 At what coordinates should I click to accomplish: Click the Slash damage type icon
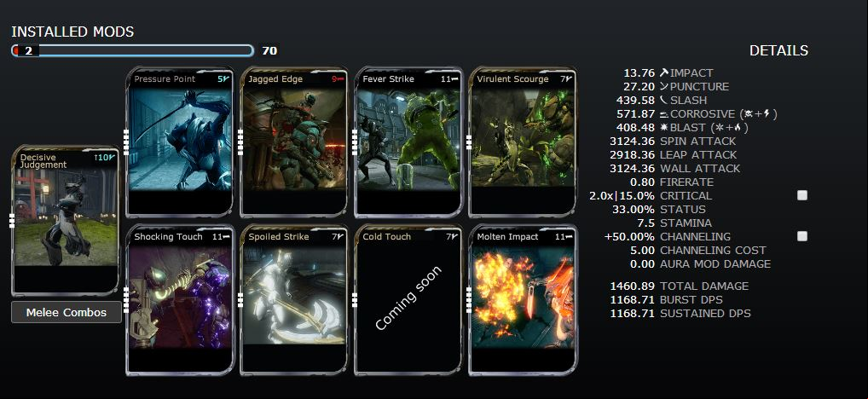664,100
